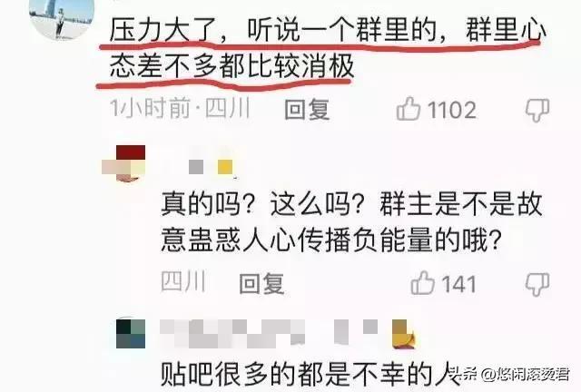This screenshot has width=581, height=392.
Task: Tap the 四川 location under second reply
Action: tap(183, 282)
